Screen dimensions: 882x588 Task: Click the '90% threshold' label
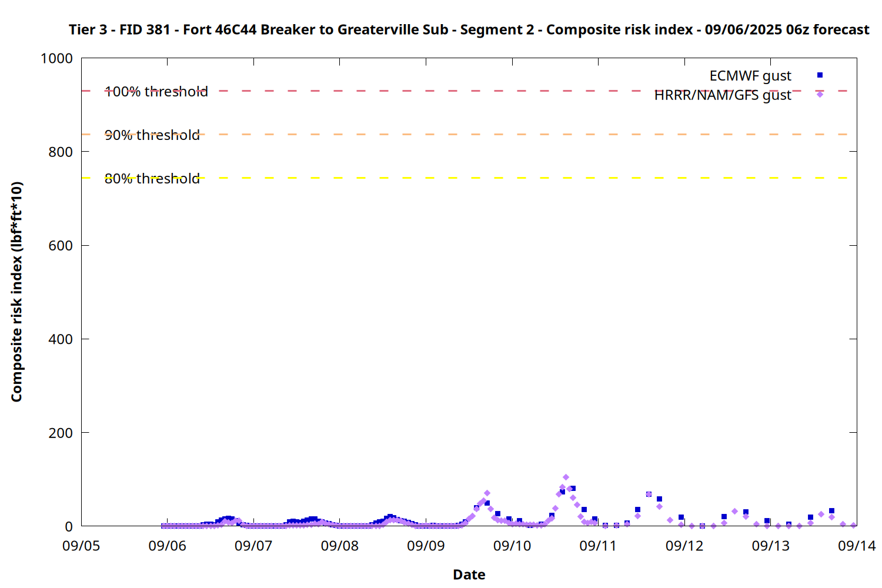[x=152, y=135]
